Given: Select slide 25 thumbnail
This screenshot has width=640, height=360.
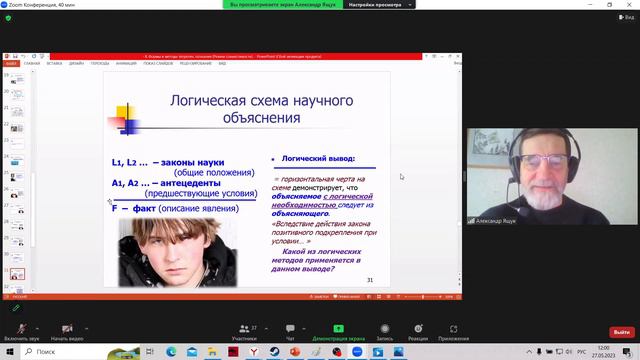Looking at the screenshot, I should (x=17, y=176).
